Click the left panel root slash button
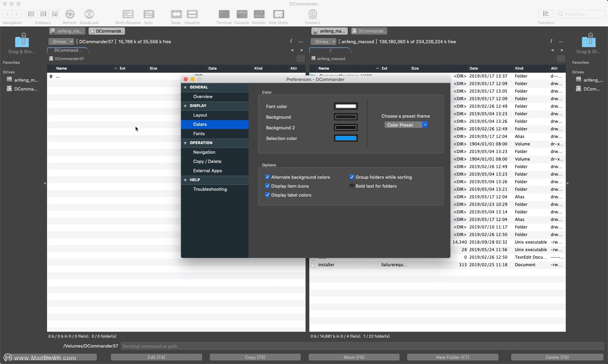The height and width of the screenshot is (364, 608). point(291,41)
